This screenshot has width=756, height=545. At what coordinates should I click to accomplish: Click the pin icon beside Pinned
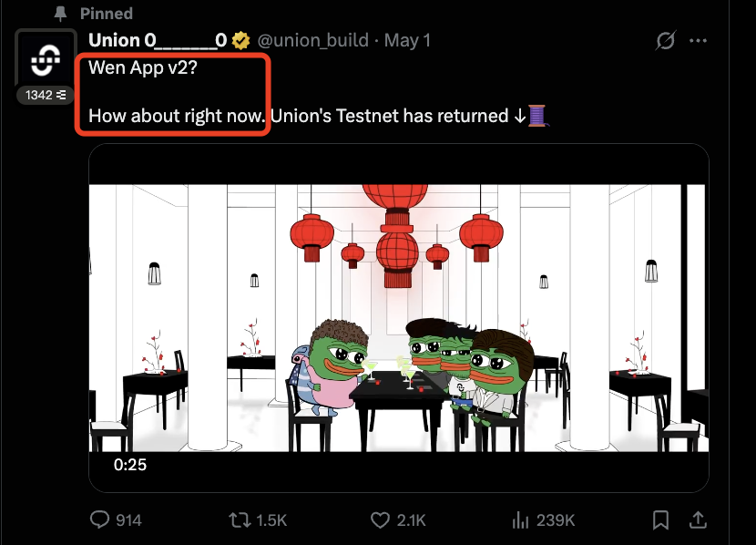pyautogui.click(x=60, y=14)
